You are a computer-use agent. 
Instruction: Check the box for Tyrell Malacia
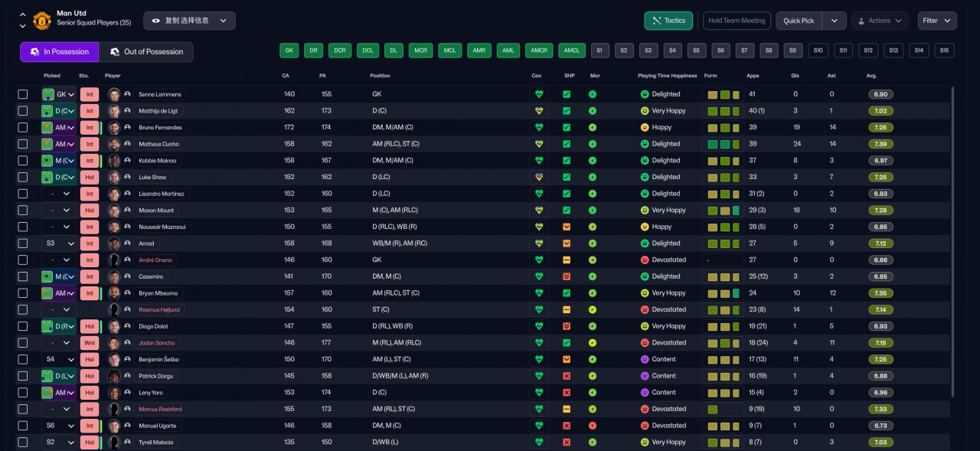point(23,443)
